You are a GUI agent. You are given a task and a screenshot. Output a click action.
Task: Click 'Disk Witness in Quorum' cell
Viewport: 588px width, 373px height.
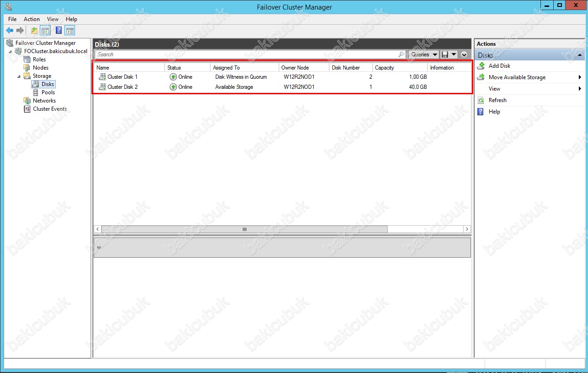241,77
